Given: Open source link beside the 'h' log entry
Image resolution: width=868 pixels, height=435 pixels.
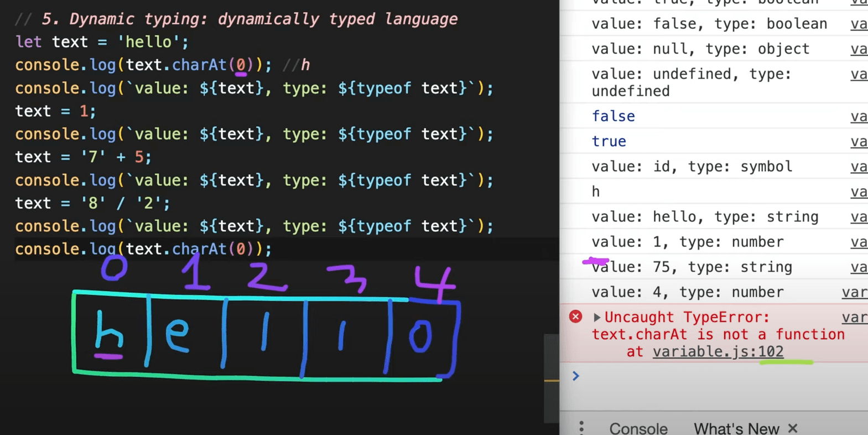Looking at the screenshot, I should [x=859, y=192].
